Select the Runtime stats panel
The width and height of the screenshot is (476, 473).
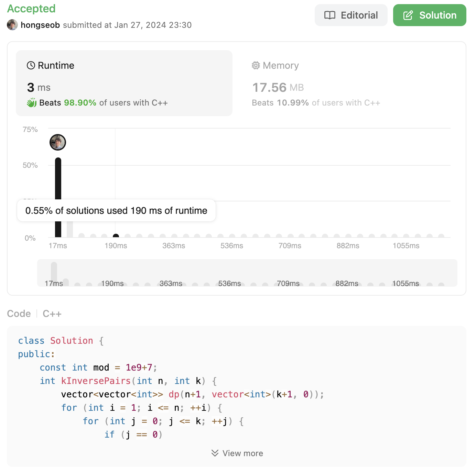pos(124,83)
